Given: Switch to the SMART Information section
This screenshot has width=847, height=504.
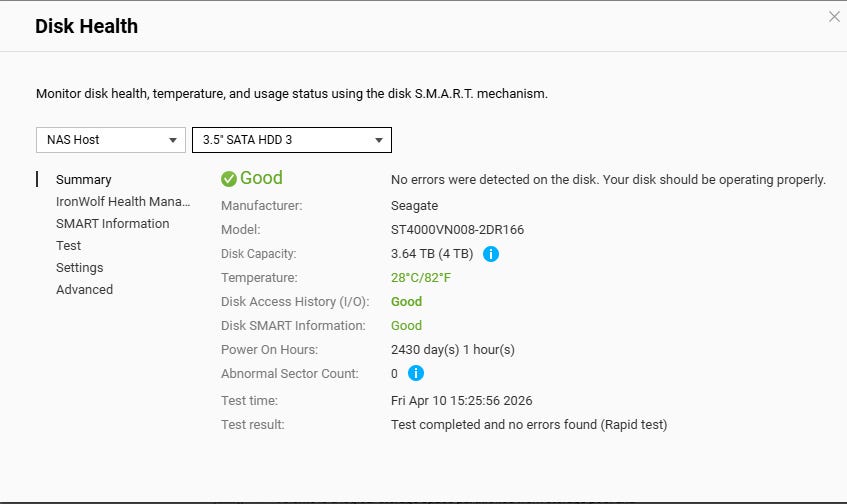Looking at the screenshot, I should [x=113, y=224].
